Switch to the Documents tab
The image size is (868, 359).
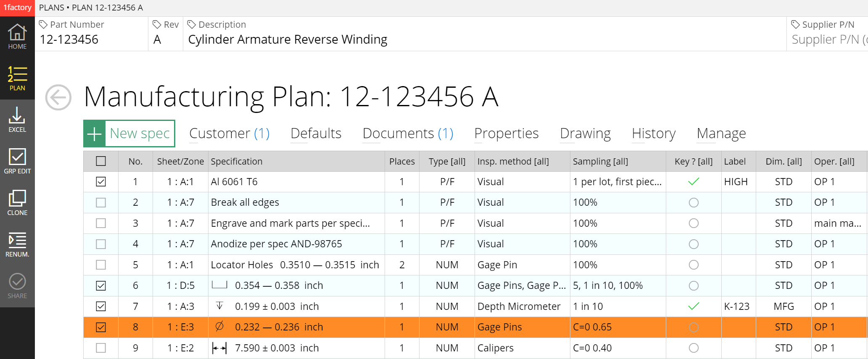coord(408,134)
